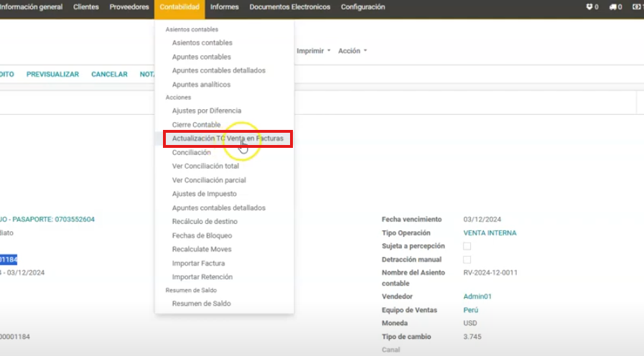The width and height of the screenshot is (644, 356).
Task: Click the delivery truck icon in top bar
Action: point(612,7)
